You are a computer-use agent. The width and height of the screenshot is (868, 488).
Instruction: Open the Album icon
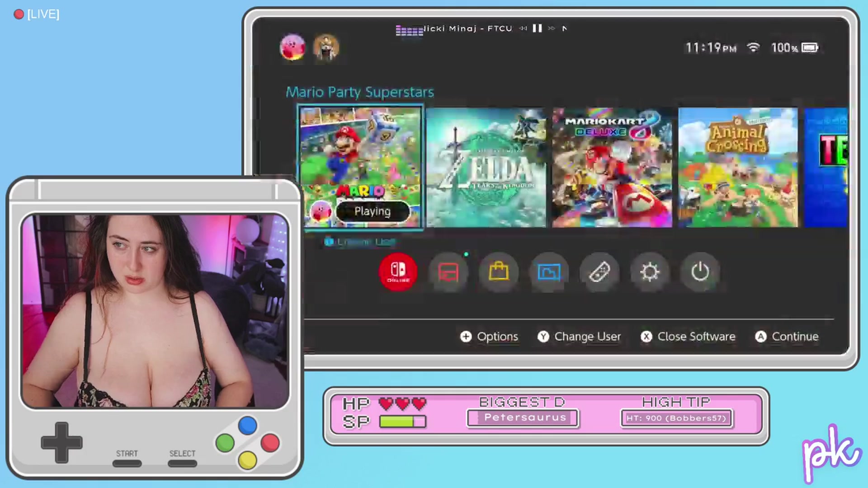pyautogui.click(x=549, y=272)
